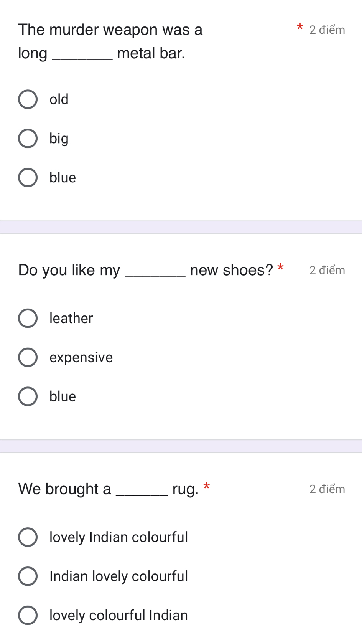The width and height of the screenshot is (362, 644).
Task: Choose 'big' for the metal bar question
Action: 28,139
